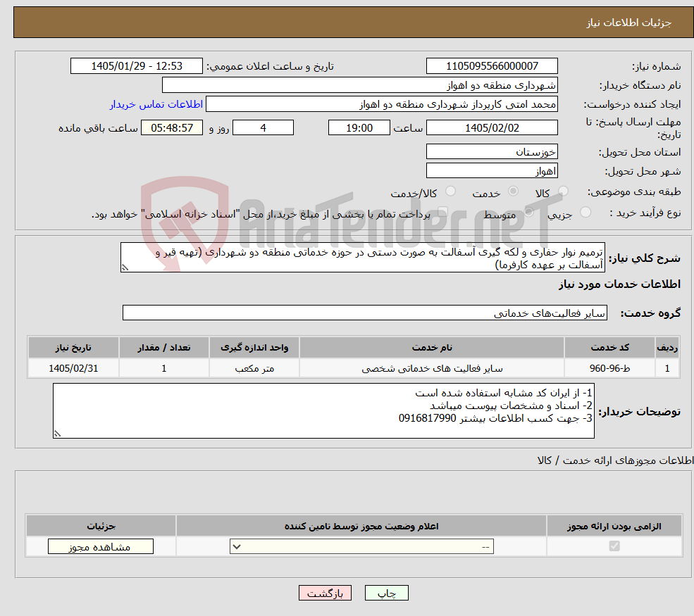Click the اطلاعات خدمات مورد نیاز heading

(x=619, y=284)
